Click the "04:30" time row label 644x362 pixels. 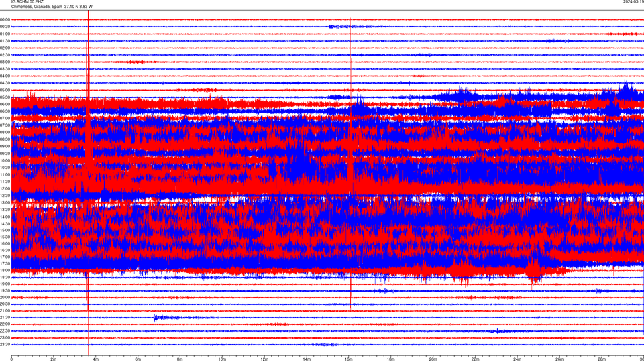pos(5,83)
